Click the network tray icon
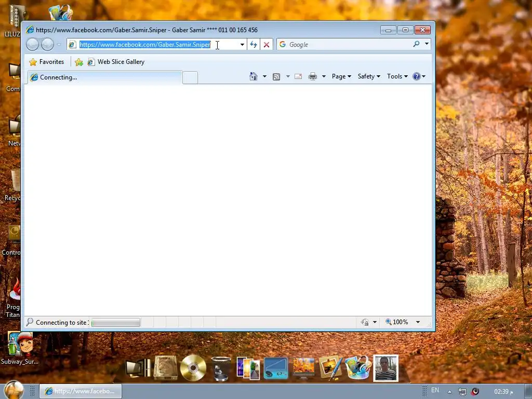Viewport: 532px width, 399px height. [x=462, y=392]
